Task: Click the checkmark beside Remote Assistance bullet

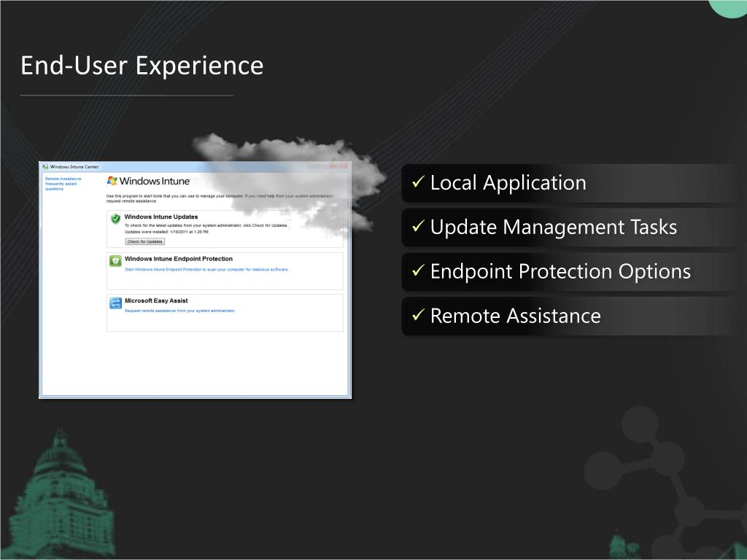Action: tap(418, 314)
